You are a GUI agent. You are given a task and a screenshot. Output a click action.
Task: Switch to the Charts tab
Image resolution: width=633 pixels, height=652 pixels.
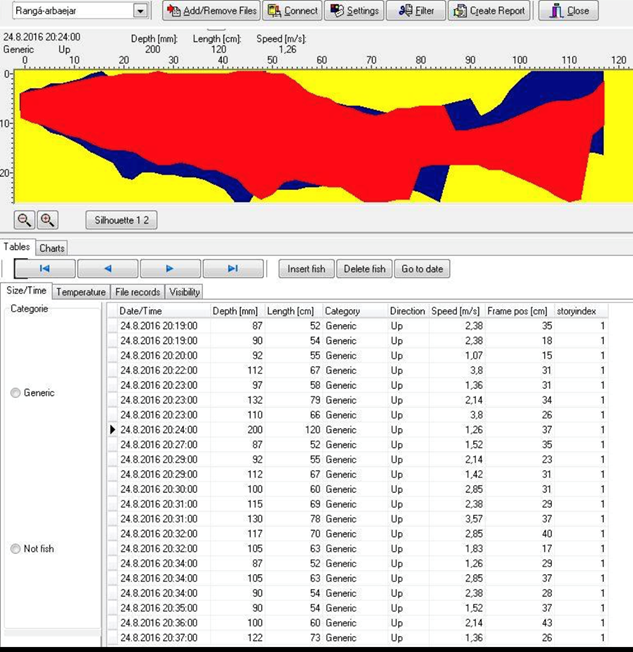coord(52,248)
